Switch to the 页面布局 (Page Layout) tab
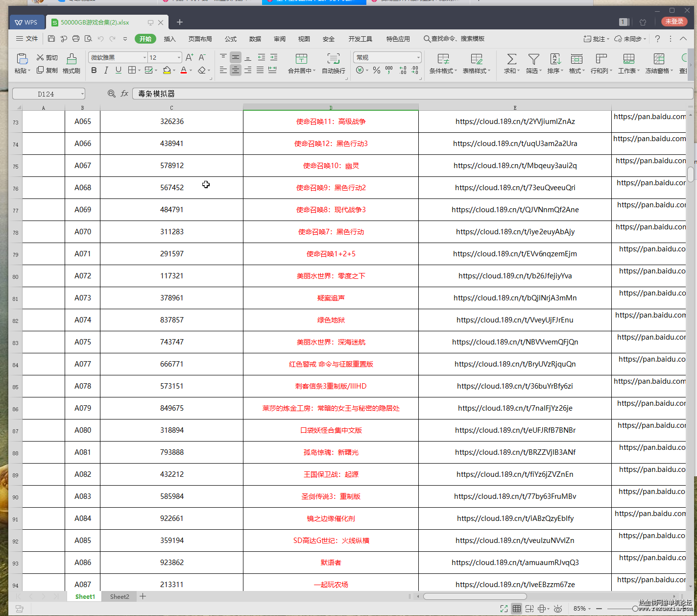This screenshot has height=616, width=697. (x=200, y=39)
